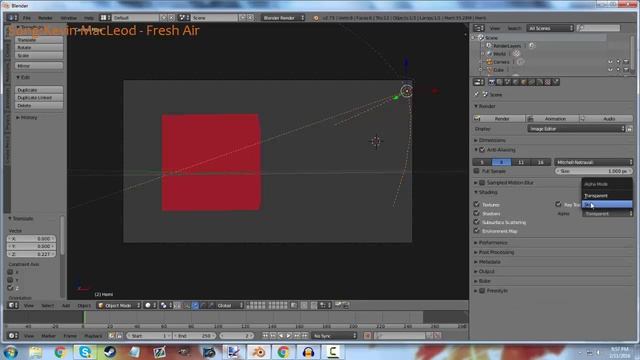The width and height of the screenshot is (640, 360).
Task: Select 5 anti-aliasing samples
Action: pos(482,162)
